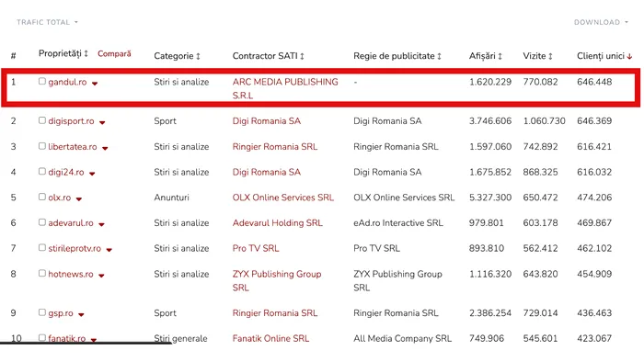The height and width of the screenshot is (362, 644).
Task: Open Adevarul Holding SRL contractor page
Action: (277, 223)
